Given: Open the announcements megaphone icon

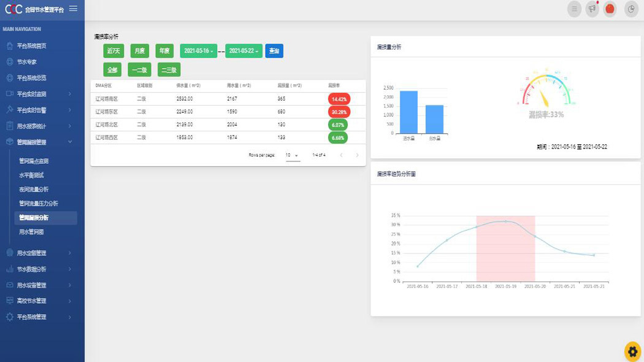Looking at the screenshot, I should 592,9.
